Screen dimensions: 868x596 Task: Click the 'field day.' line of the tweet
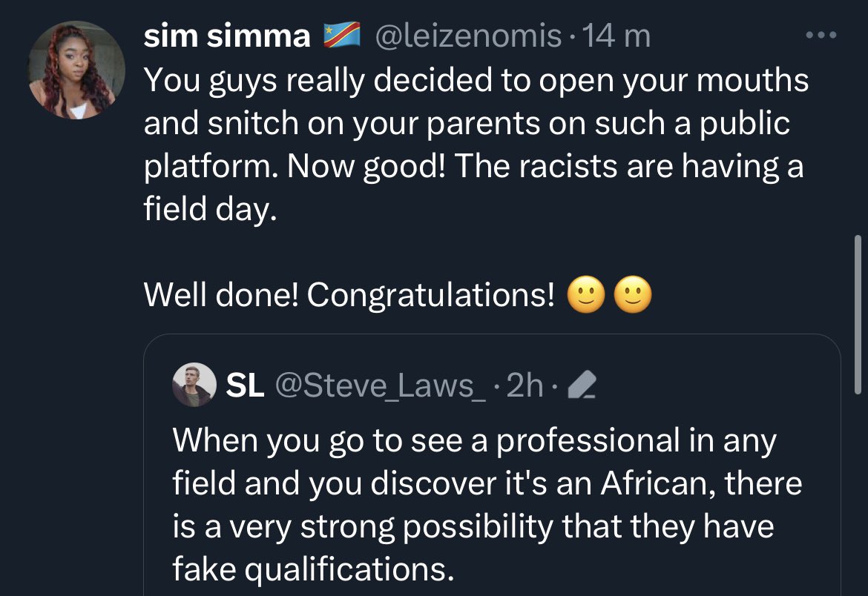click(x=210, y=211)
